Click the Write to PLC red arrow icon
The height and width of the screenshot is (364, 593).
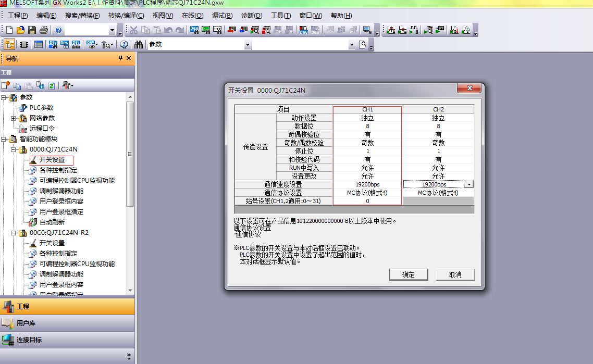pyautogui.click(x=232, y=30)
